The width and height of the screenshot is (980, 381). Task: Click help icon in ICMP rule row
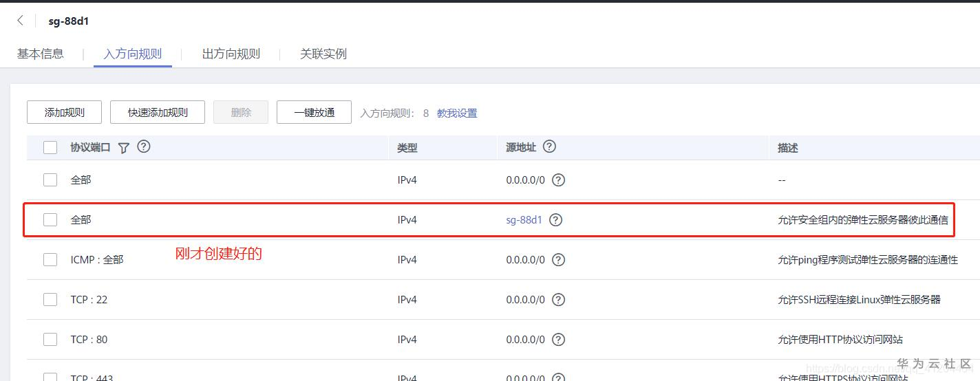(x=559, y=260)
